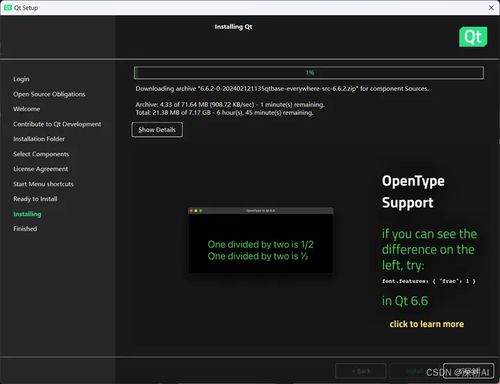This screenshot has width=500, height=384.
Task: Click the download progress bar
Action: 309,73
